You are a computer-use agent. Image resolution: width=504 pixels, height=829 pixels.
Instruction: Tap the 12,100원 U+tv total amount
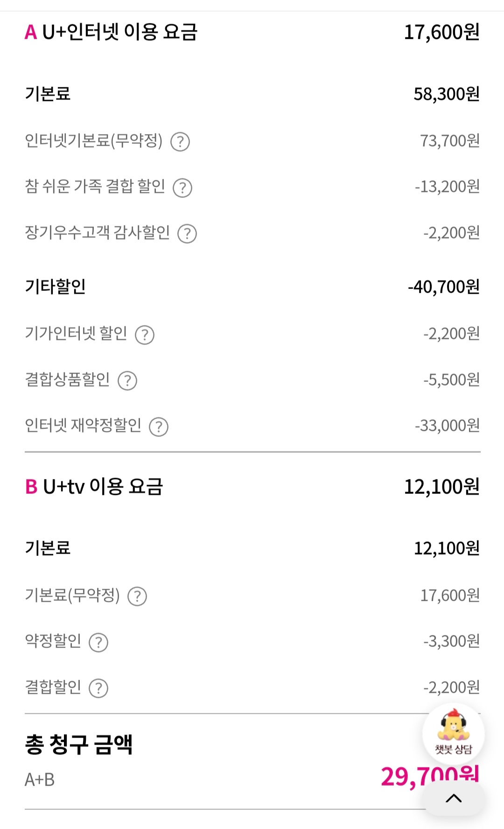441,487
